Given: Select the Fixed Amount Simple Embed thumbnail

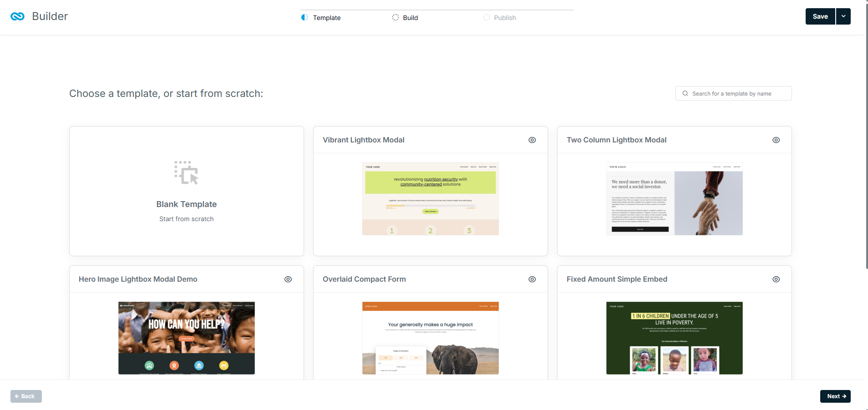Looking at the screenshot, I should pos(675,338).
